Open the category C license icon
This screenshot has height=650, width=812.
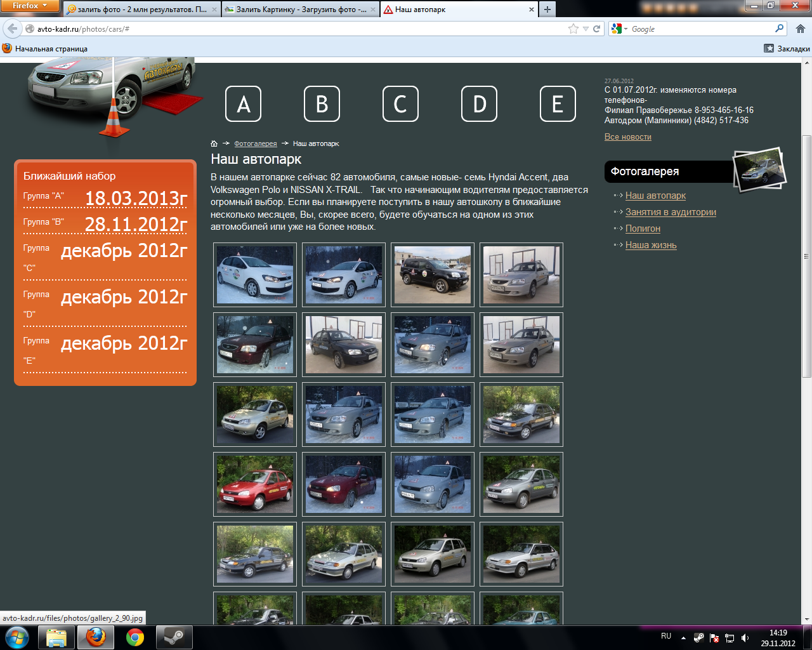coord(400,104)
